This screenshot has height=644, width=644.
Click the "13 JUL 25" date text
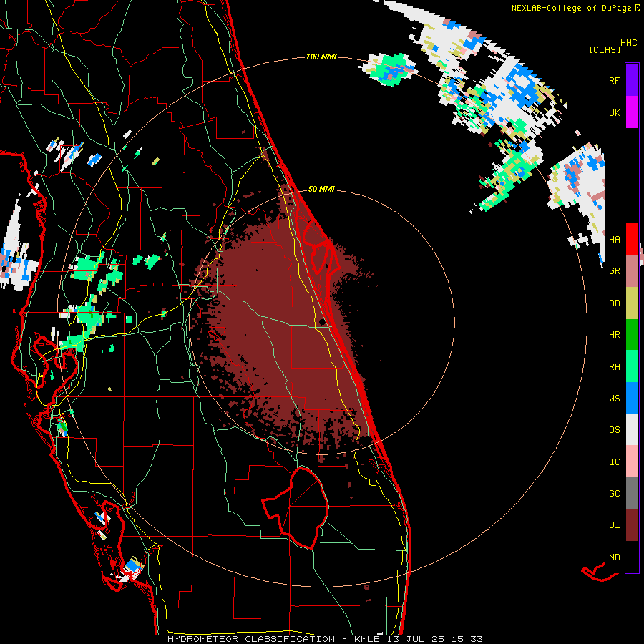[x=418, y=639]
